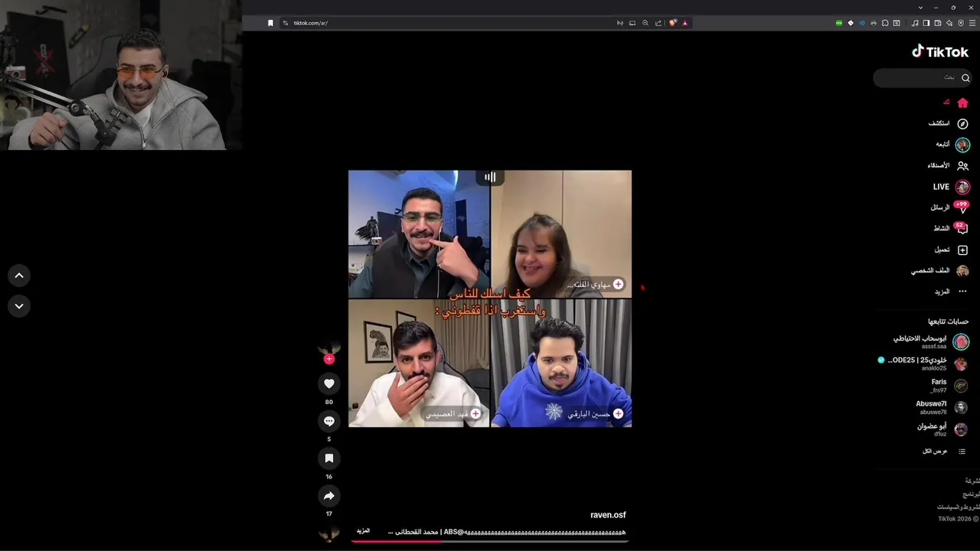Open ابوسحاب الاحتياطي followed account
Viewport: 980px width, 551px height.
pyautogui.click(x=931, y=341)
